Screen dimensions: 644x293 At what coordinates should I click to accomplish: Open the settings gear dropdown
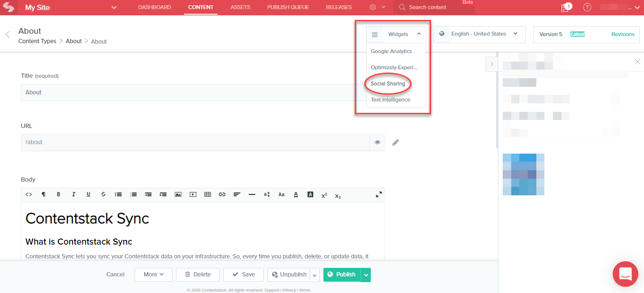[377, 7]
